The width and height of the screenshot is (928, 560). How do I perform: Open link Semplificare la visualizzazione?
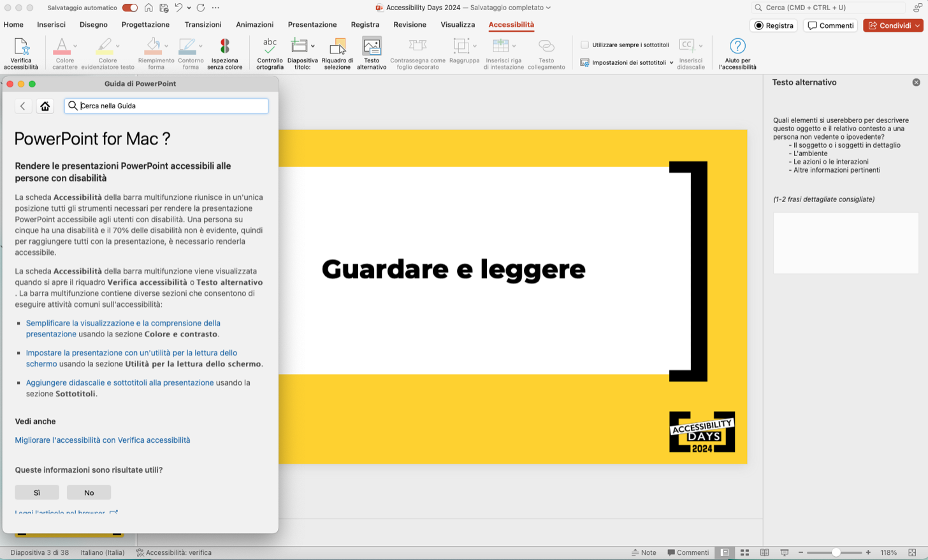tap(123, 328)
